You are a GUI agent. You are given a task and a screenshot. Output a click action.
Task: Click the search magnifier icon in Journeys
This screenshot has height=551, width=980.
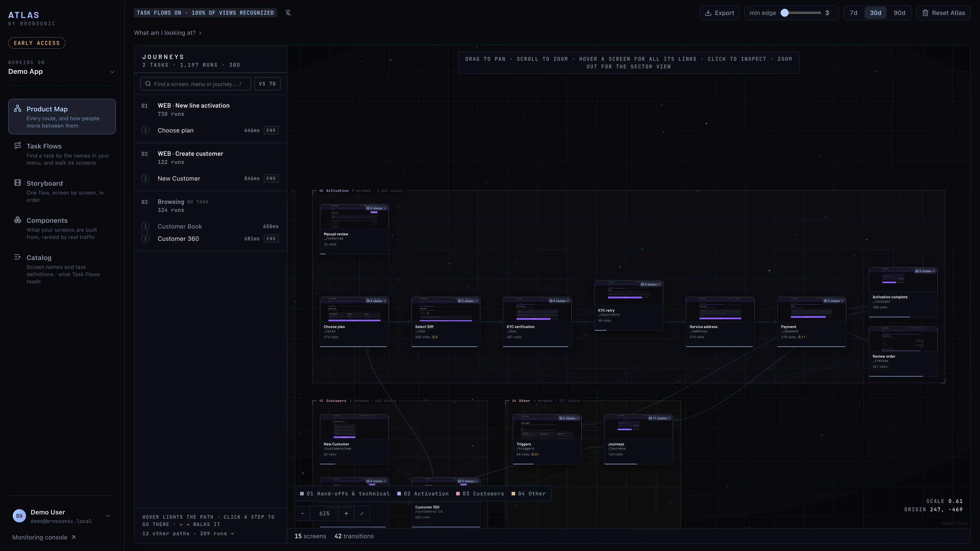(x=148, y=84)
